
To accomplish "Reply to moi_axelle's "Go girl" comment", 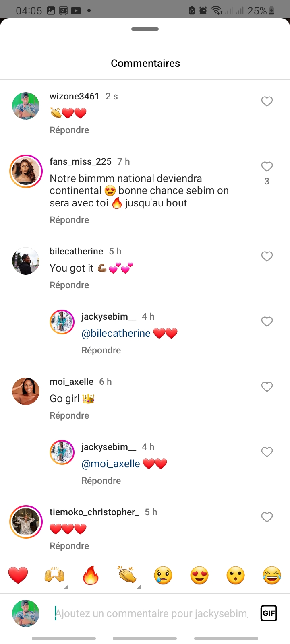I will coord(69,415).
